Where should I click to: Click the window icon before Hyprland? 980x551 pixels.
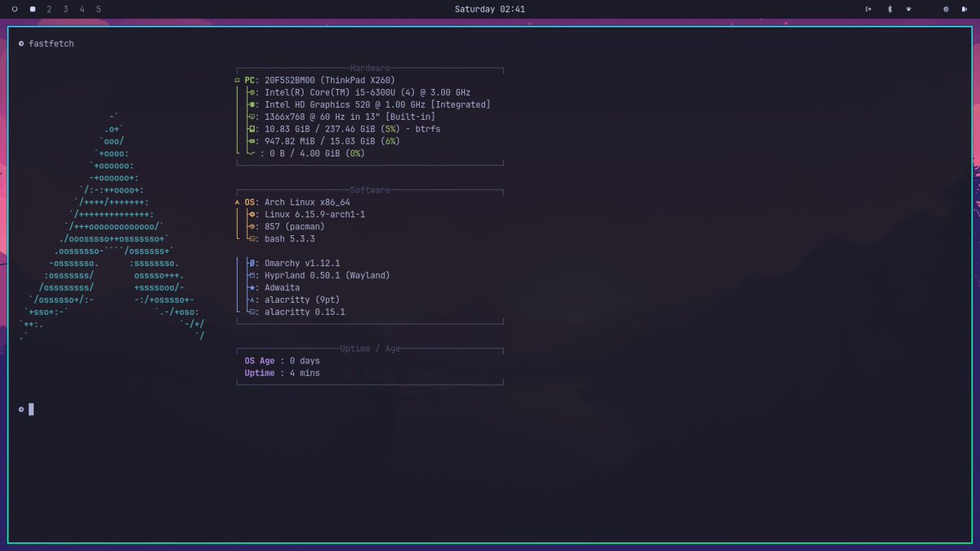(252, 276)
